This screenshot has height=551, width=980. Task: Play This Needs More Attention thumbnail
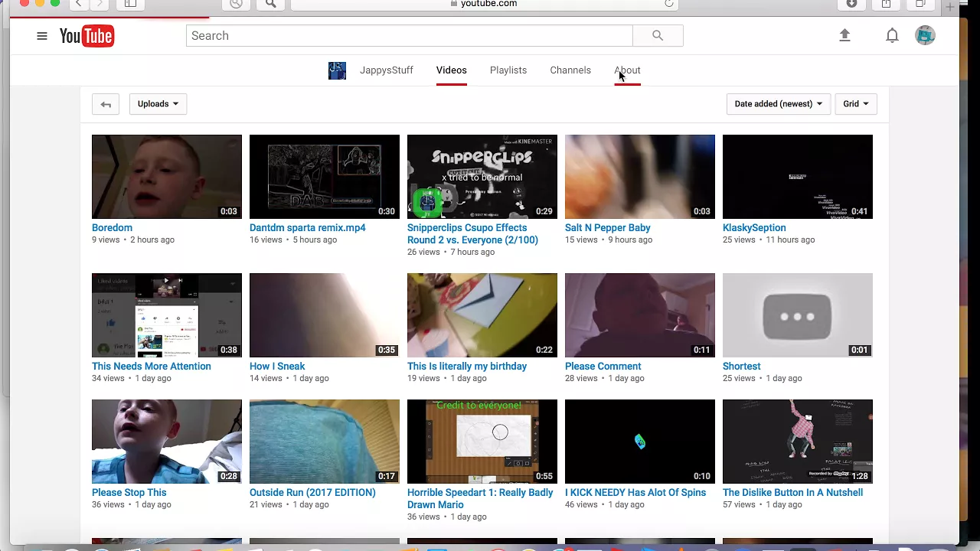point(167,315)
